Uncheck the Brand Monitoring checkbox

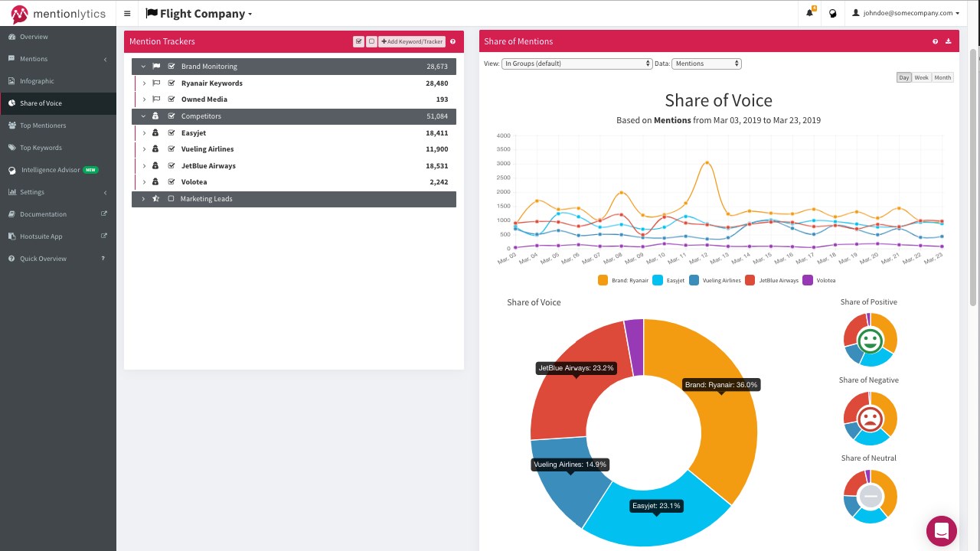(171, 67)
